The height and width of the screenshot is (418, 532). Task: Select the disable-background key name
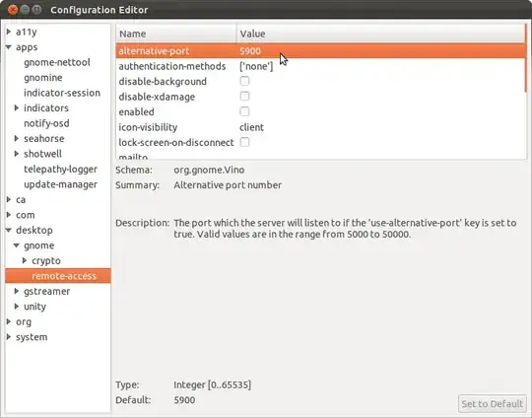coord(163,82)
